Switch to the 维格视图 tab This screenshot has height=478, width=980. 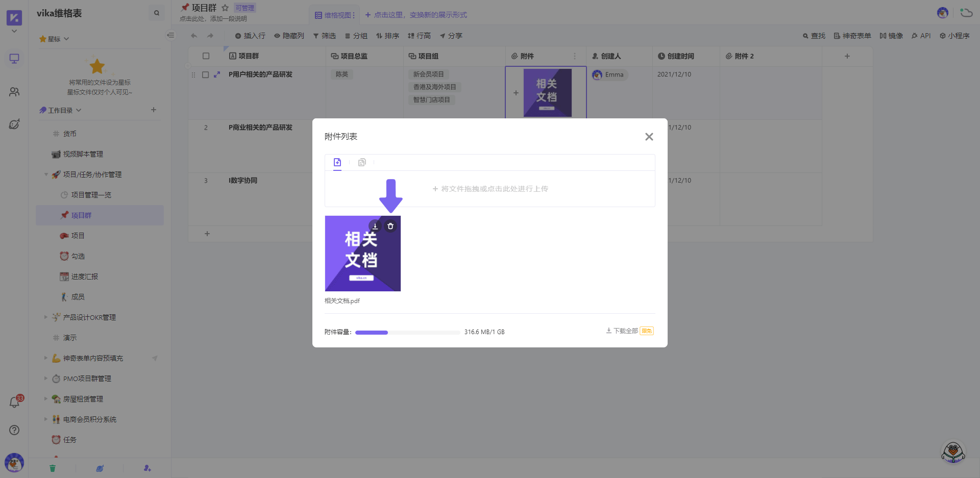334,15
